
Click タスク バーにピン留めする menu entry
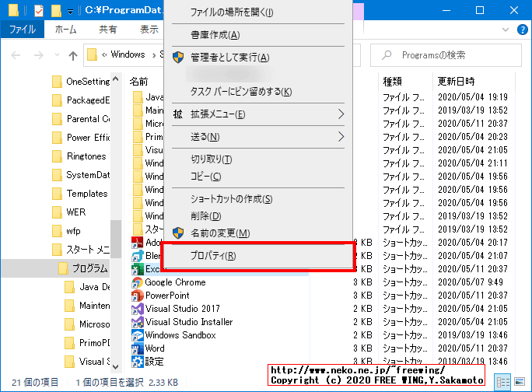(x=258, y=92)
